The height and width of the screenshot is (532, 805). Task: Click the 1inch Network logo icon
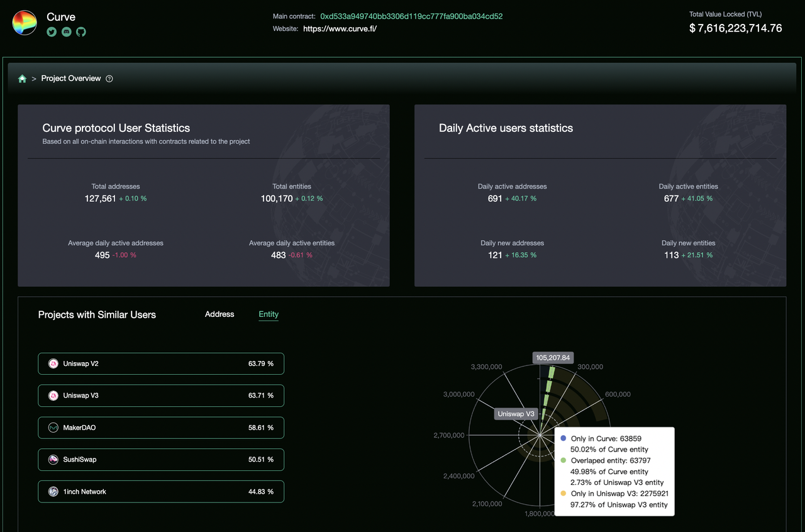pyautogui.click(x=53, y=492)
